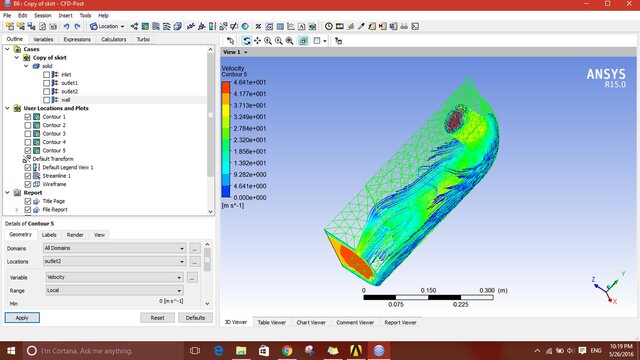Check the inlet boundary checkbox
Viewport: 640px width, 360px height.
click(x=47, y=75)
